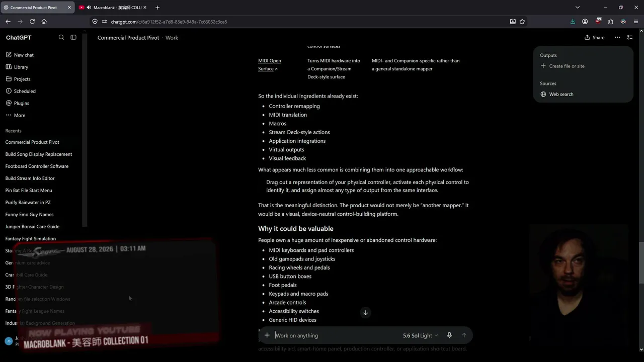Open a new browser tab
This screenshot has height=362, width=644.
(x=157, y=8)
